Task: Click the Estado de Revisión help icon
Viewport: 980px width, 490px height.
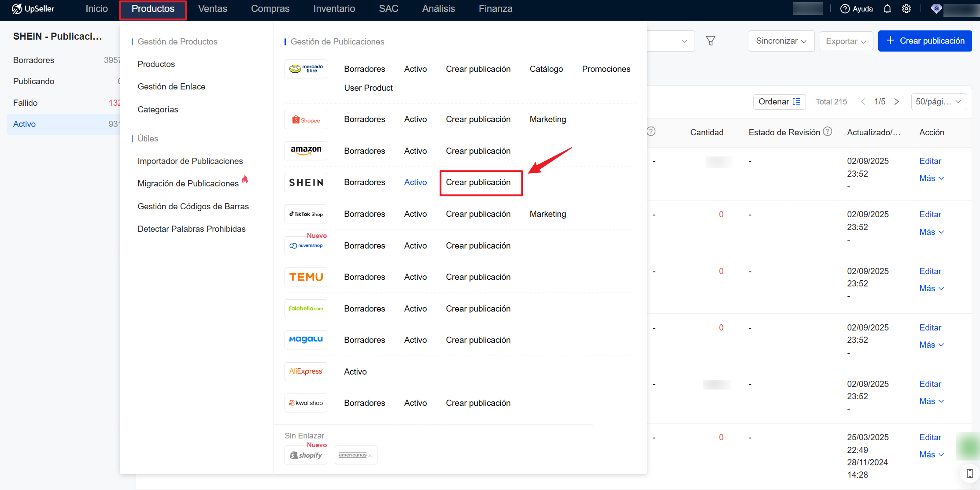Action: (828, 131)
